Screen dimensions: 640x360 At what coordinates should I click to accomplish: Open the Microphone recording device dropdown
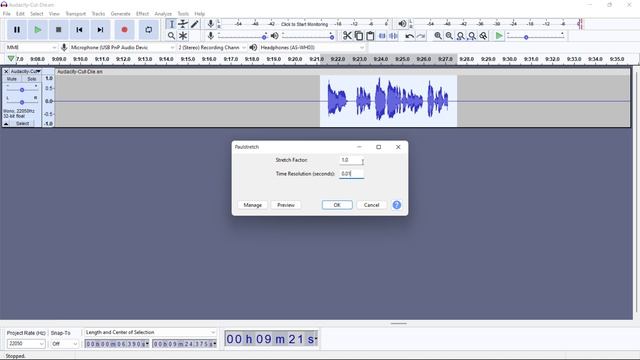(122, 47)
